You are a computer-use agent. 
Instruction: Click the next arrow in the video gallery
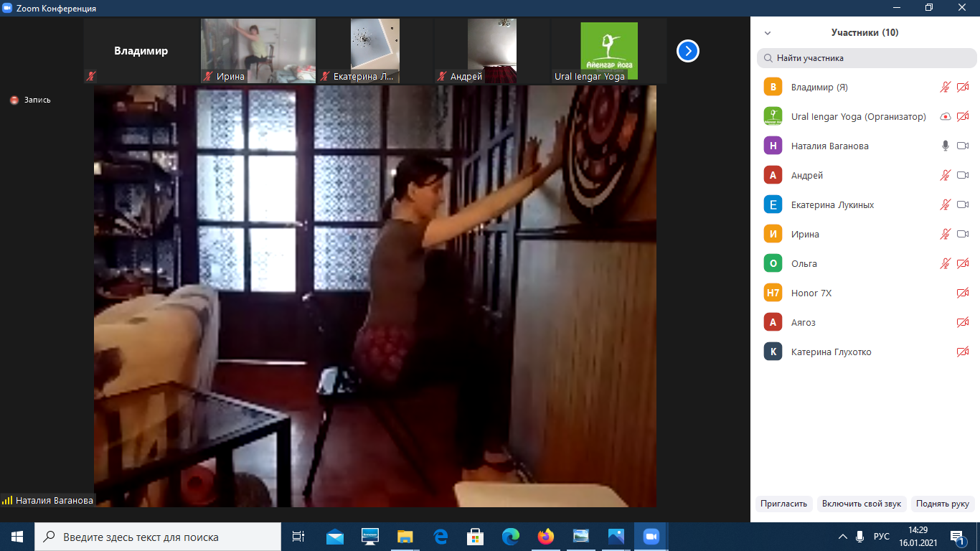tap(687, 51)
